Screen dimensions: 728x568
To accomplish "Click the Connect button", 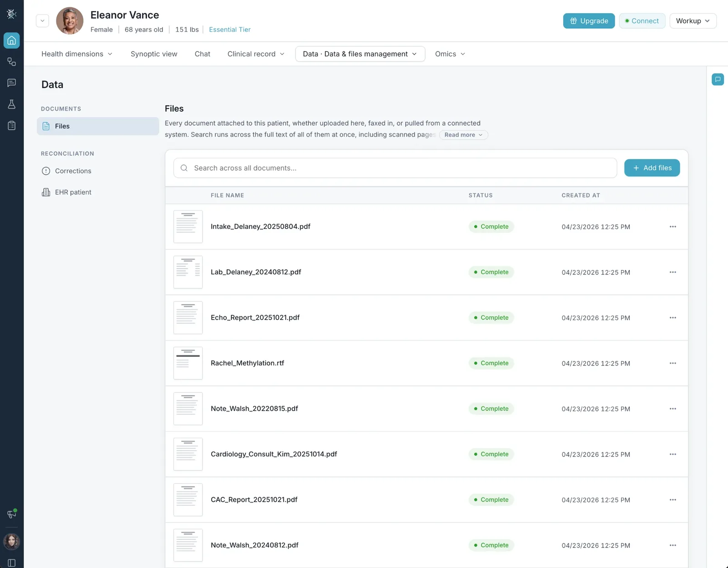I will [642, 21].
